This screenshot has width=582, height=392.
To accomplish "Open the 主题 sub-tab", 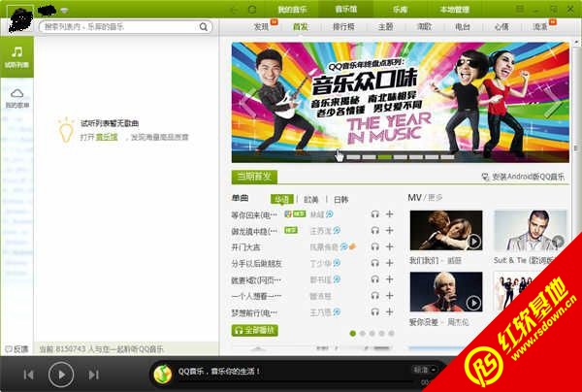I will pos(386,27).
